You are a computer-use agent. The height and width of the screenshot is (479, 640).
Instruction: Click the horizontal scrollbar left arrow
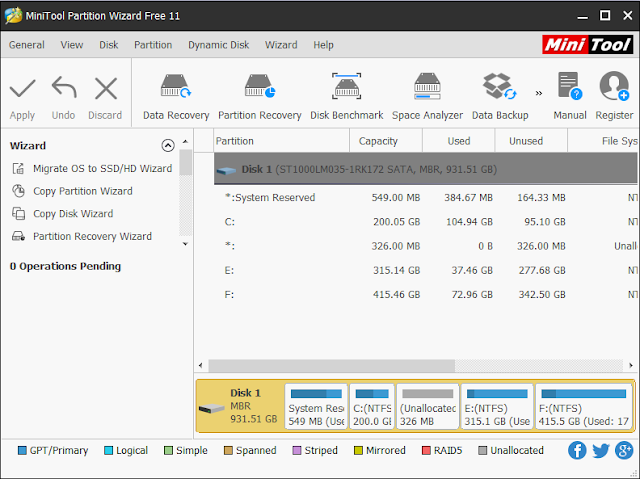coord(200,366)
